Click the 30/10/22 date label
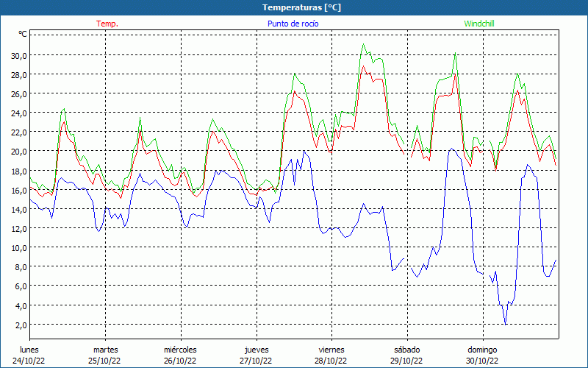 [x=482, y=361]
